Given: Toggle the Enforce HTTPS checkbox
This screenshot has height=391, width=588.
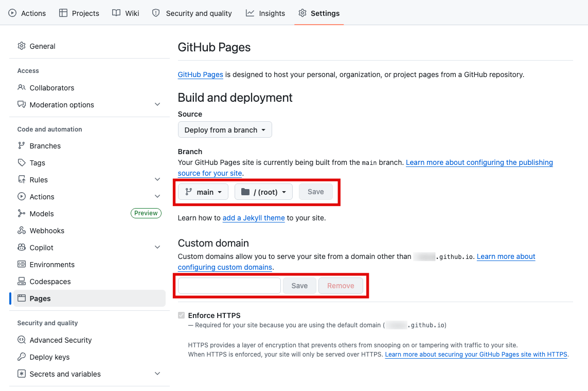Looking at the screenshot, I should 182,315.
